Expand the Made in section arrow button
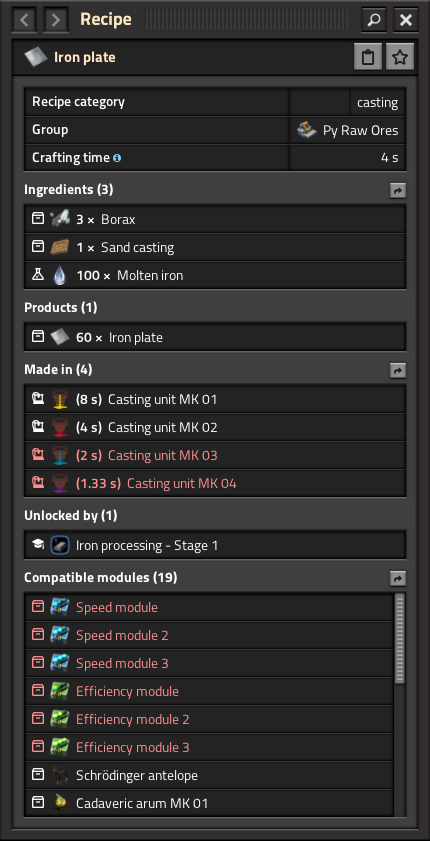430x841 pixels. pos(398,371)
